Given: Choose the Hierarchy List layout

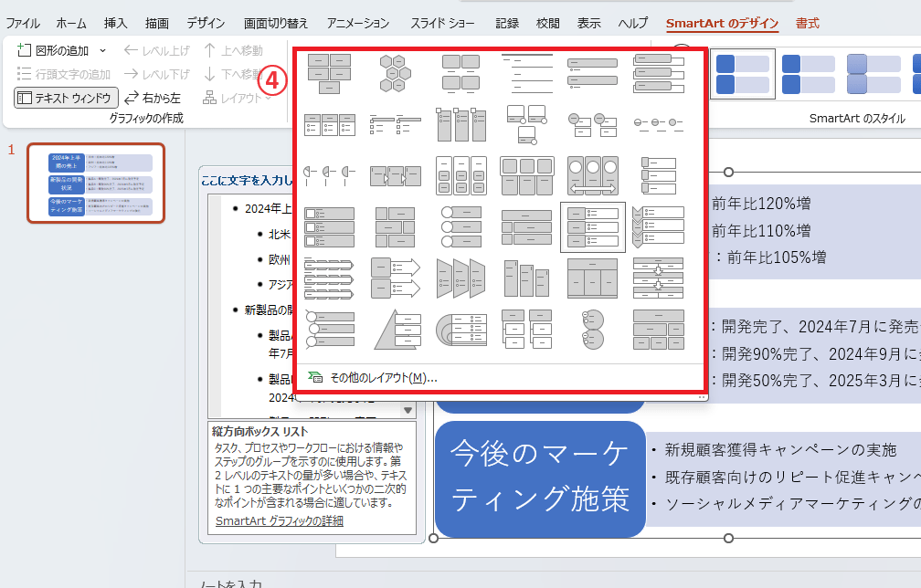Looking at the screenshot, I should (527, 330).
